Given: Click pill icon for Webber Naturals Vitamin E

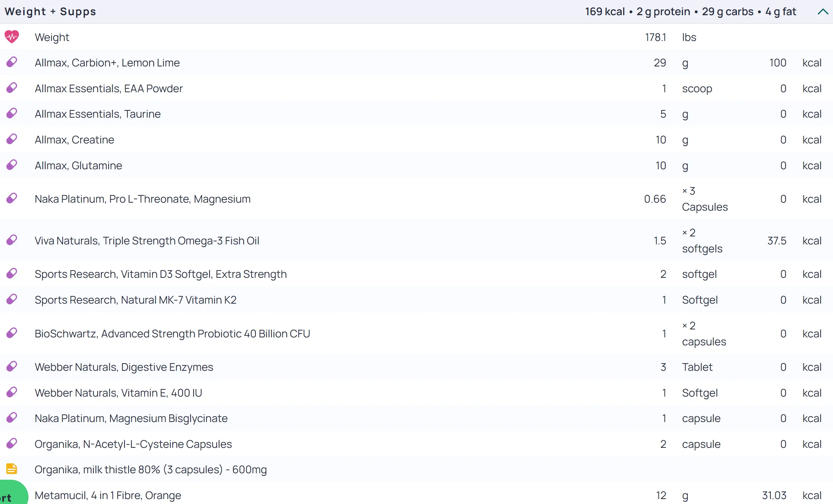Looking at the screenshot, I should pyautogui.click(x=12, y=392).
